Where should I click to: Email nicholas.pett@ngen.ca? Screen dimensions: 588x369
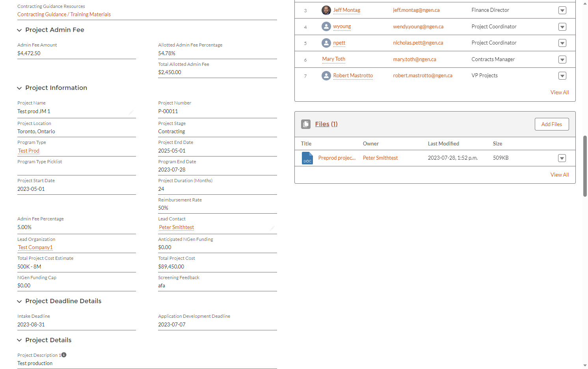418,43
